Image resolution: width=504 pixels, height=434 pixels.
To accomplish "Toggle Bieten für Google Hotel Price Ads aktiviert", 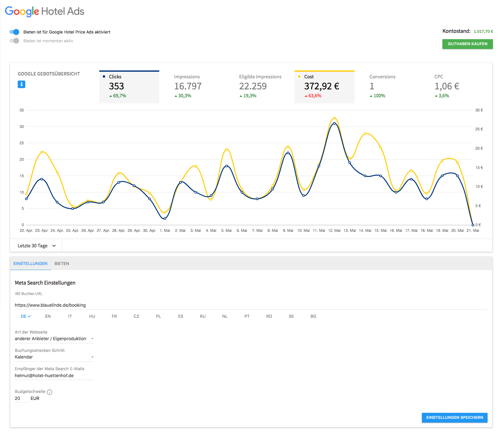I will tap(14, 32).
